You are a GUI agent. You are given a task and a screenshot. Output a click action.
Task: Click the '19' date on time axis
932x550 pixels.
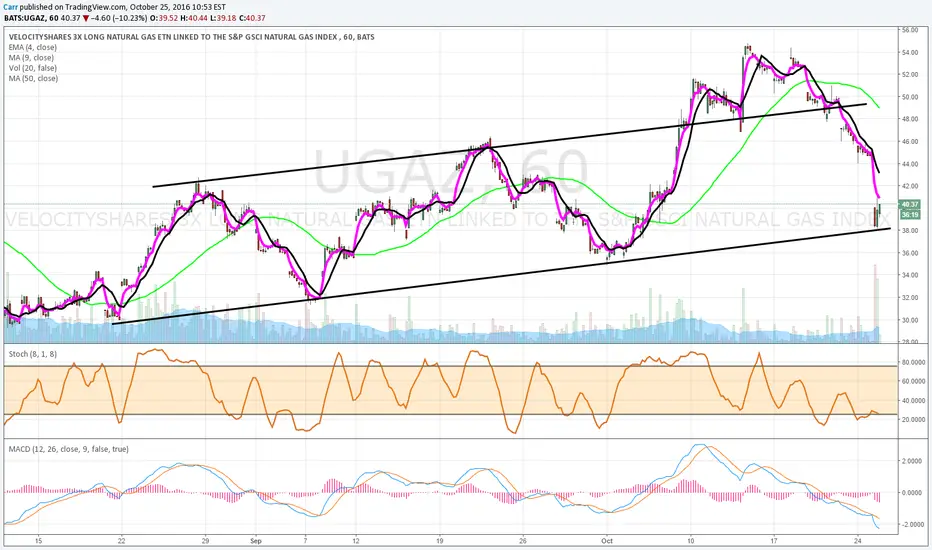point(439,540)
